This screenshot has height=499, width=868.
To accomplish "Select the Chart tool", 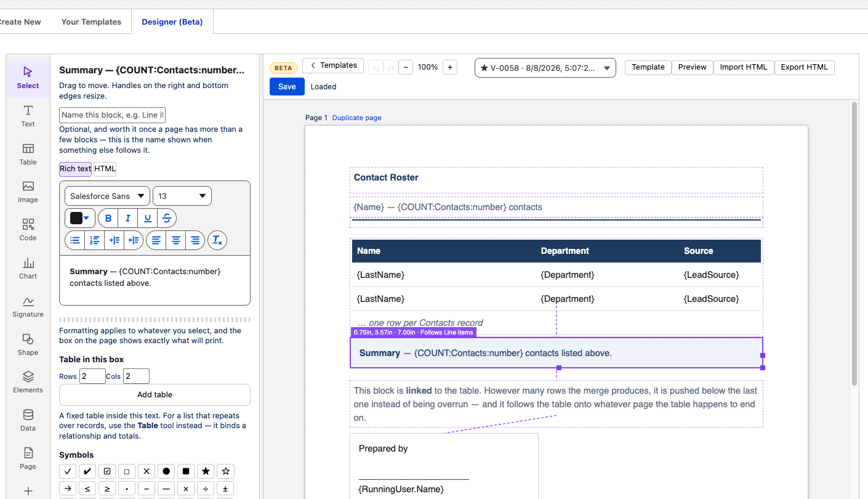I will pyautogui.click(x=28, y=268).
